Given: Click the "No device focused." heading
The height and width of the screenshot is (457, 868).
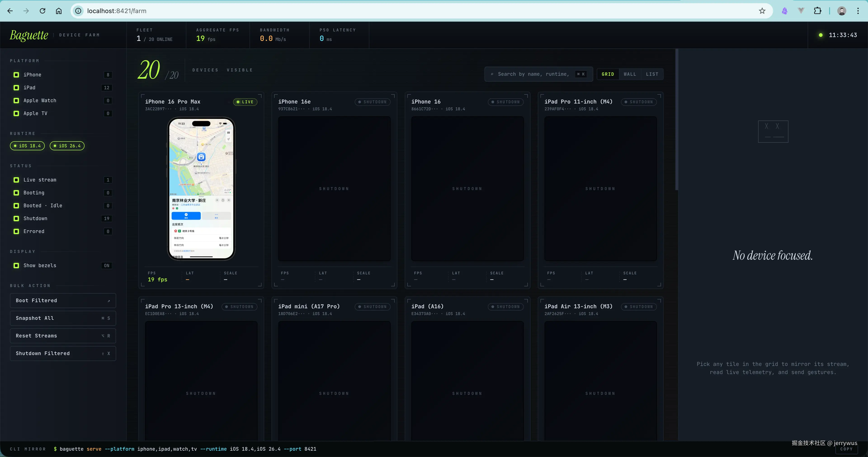Looking at the screenshot, I should point(773,256).
